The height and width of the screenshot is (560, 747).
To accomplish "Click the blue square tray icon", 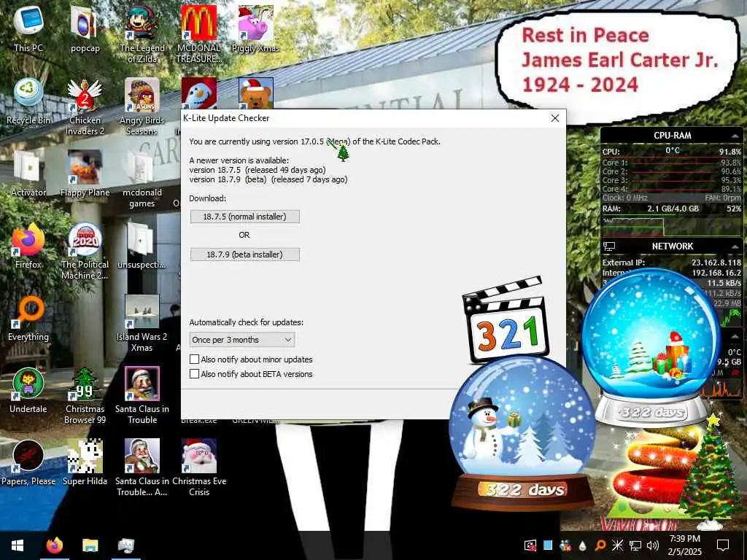I will tap(548, 545).
